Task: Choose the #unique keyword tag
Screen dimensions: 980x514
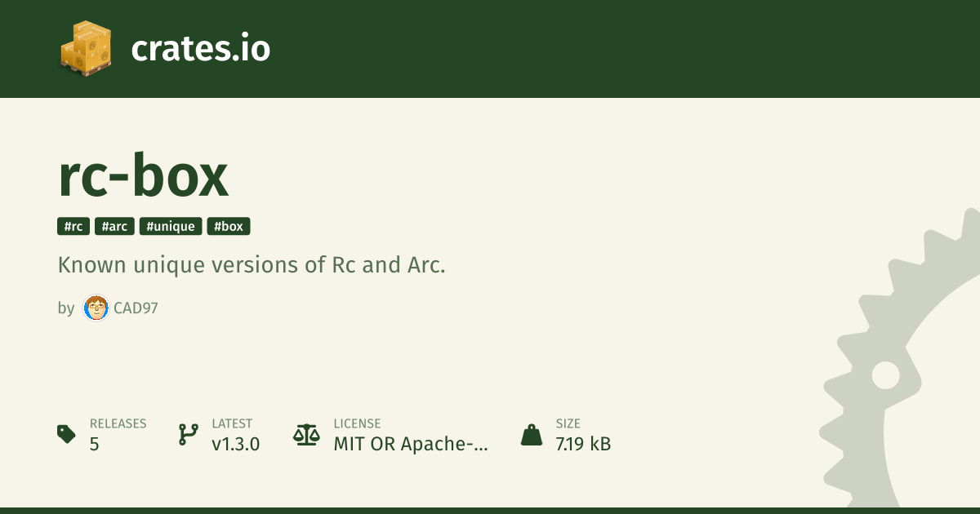Action: pos(171,227)
